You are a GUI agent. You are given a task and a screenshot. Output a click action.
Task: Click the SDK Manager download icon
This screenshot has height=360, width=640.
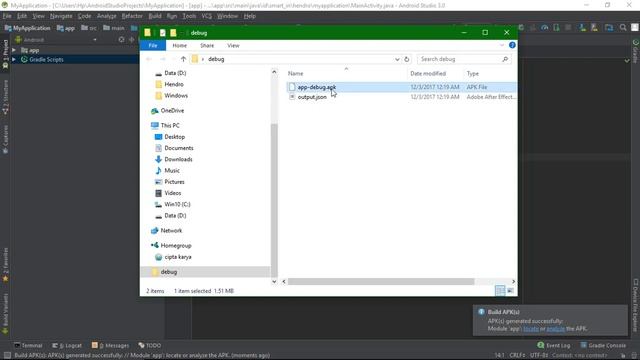(x=582, y=28)
